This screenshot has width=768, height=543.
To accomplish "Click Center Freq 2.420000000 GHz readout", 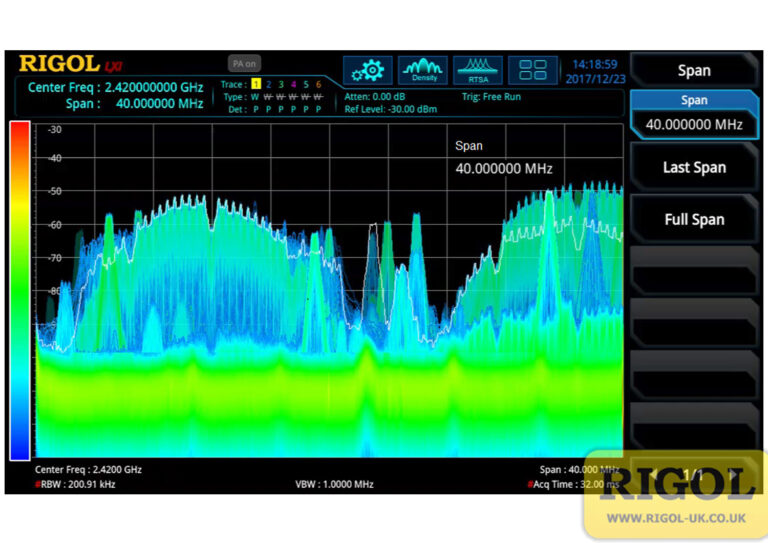I will (116, 87).
